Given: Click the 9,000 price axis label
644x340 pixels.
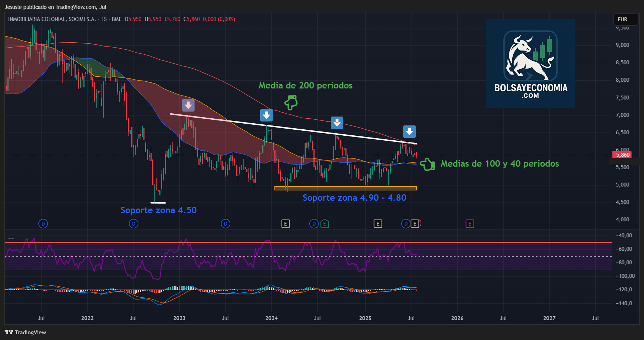Looking at the screenshot, I should pos(622,45).
